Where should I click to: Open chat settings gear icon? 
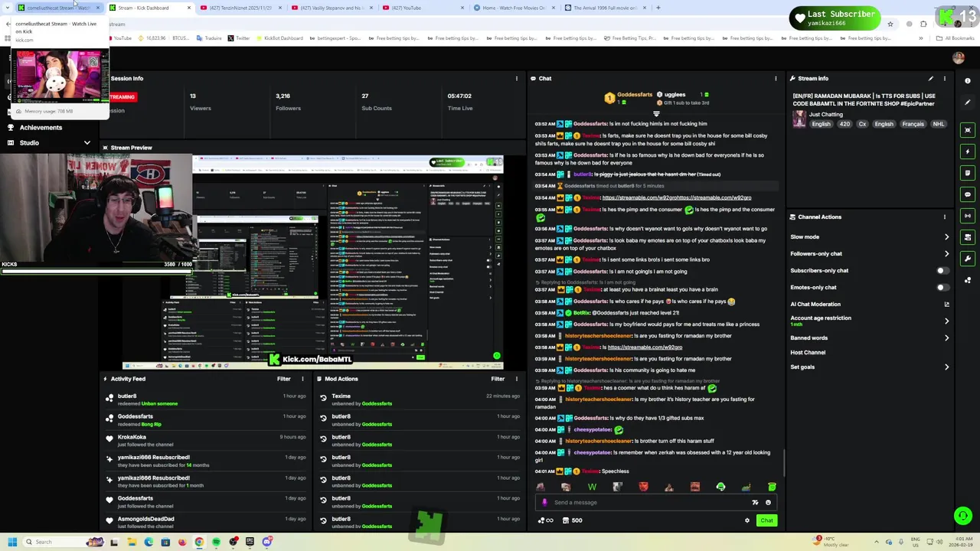[747, 520]
